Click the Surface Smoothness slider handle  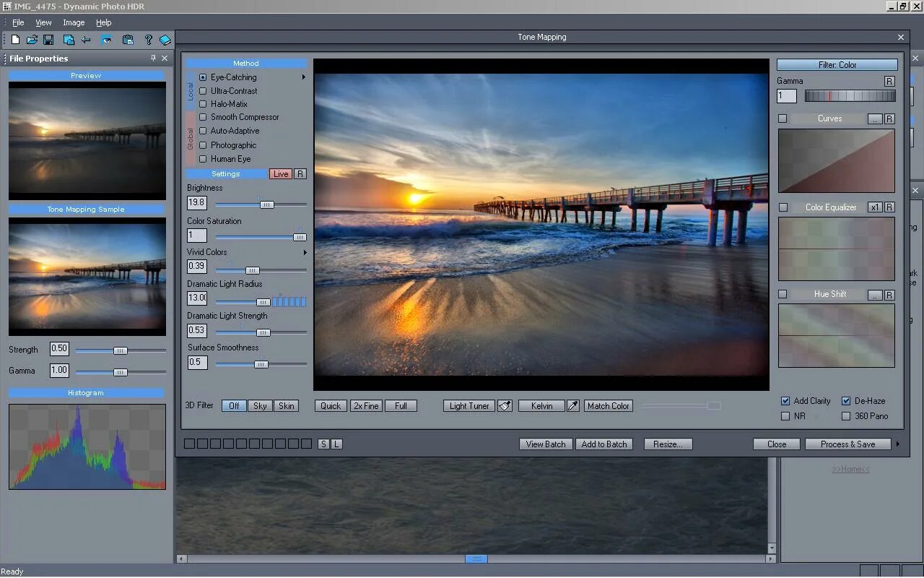[x=261, y=364]
